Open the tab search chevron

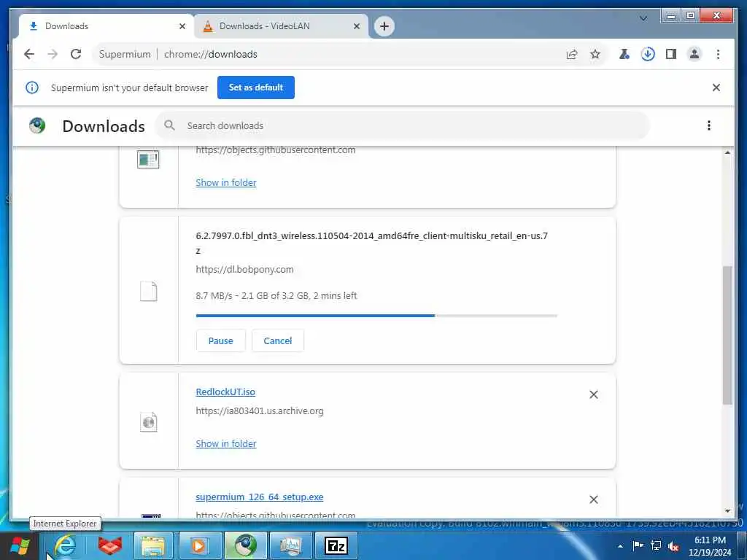(643, 18)
